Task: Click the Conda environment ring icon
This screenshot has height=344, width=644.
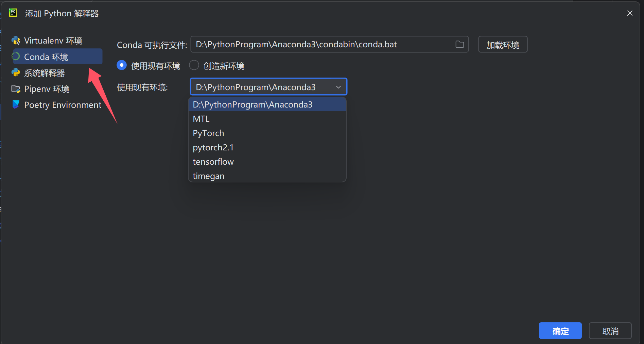Action: pyautogui.click(x=16, y=56)
